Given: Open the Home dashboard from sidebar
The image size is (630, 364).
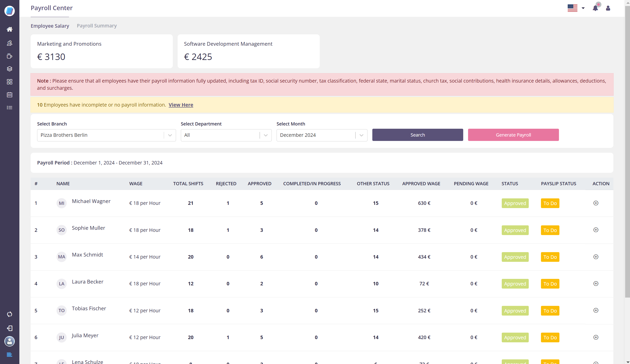Looking at the screenshot, I should click(x=9, y=29).
